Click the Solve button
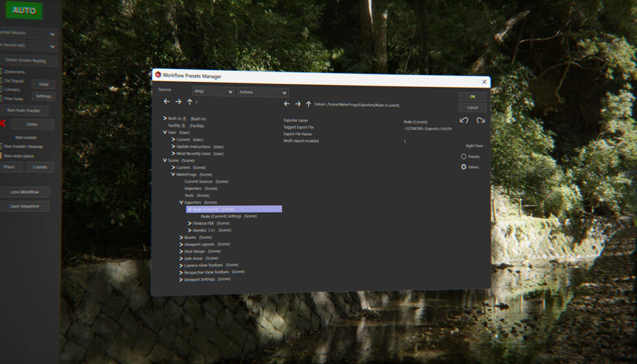637x364 pixels. pos(32,124)
